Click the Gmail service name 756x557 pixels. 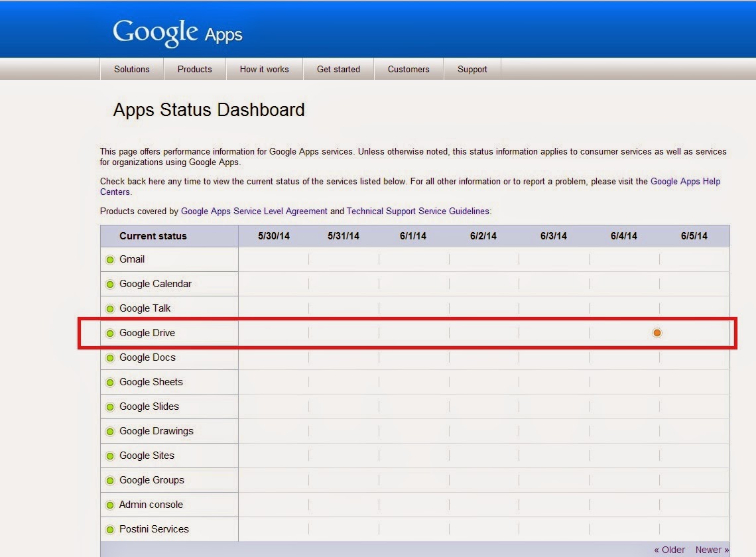132,259
